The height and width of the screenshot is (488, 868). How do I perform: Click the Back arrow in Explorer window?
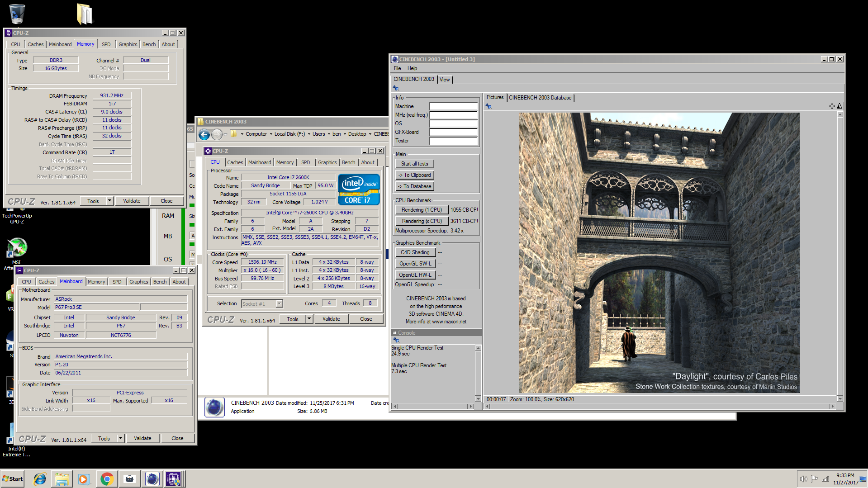(x=204, y=134)
